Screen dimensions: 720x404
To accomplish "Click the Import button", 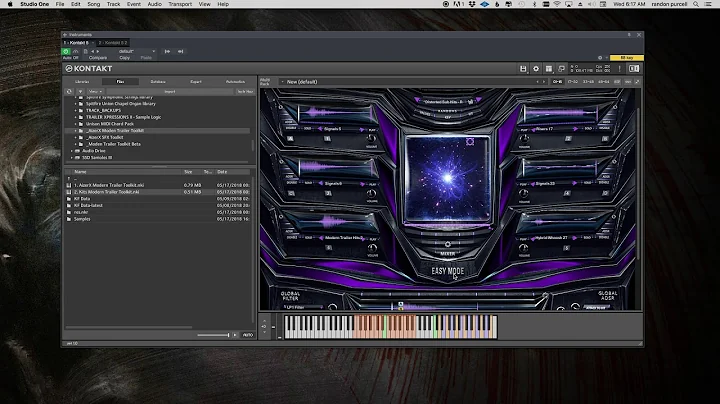I will coord(170,91).
